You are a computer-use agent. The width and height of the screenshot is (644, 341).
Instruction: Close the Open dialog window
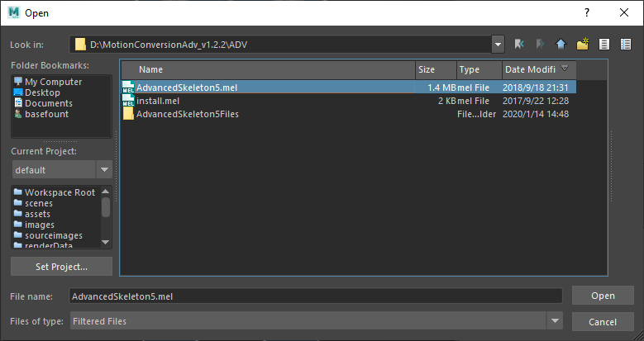click(x=624, y=12)
